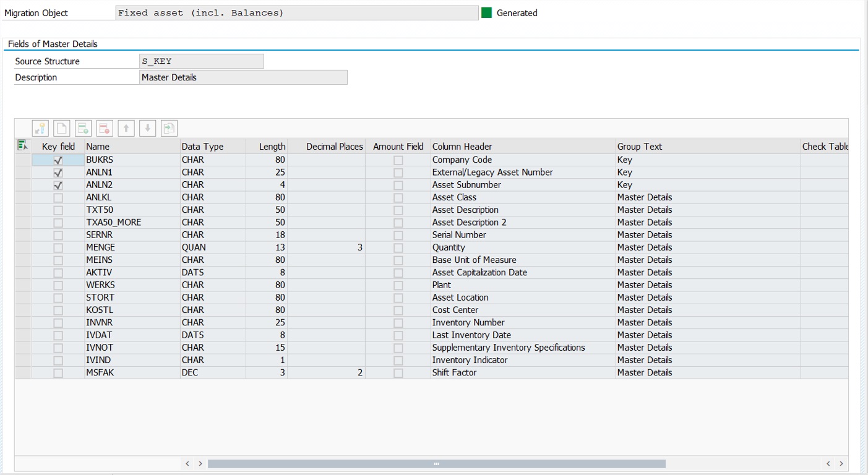The image size is (868, 475).
Task: Click the delete row icon with red minus
Action: [x=105, y=128]
